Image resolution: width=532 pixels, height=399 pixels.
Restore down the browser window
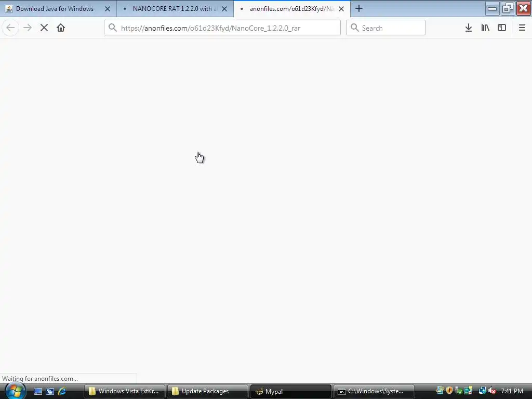[x=508, y=8]
